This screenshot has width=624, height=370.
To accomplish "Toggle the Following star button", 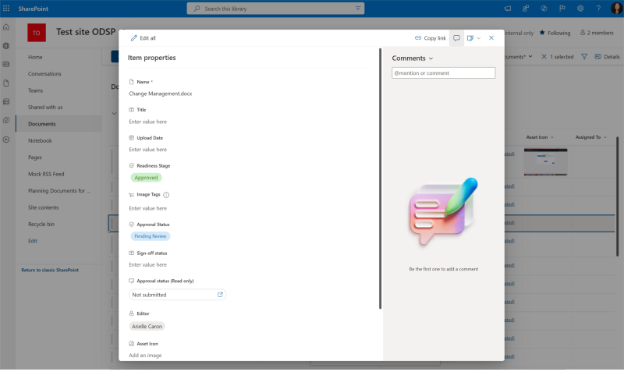I will (555, 33).
